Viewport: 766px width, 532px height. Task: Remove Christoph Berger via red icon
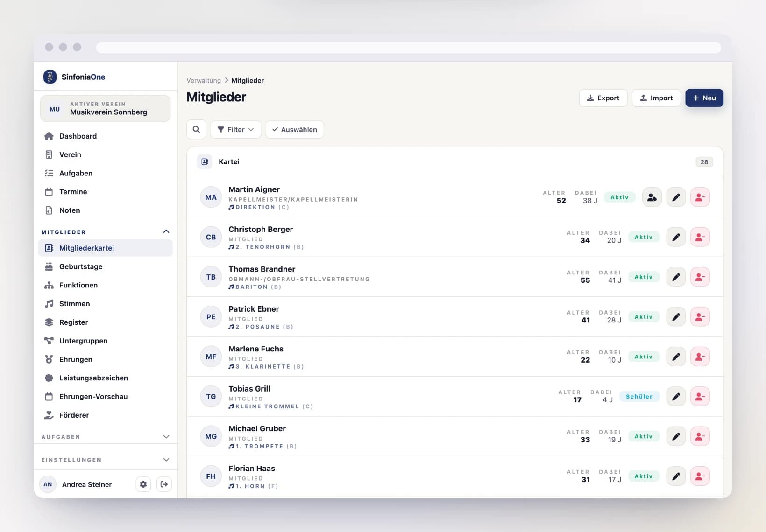700,237
